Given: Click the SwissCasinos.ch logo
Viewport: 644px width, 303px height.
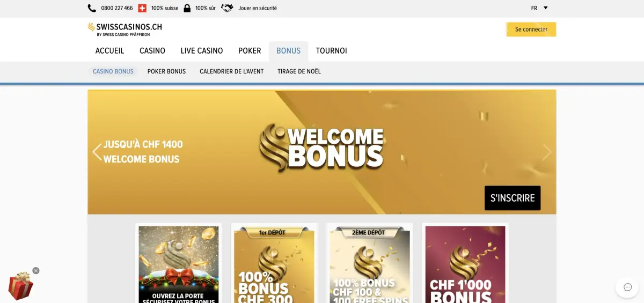Looking at the screenshot, I should pyautogui.click(x=125, y=29).
